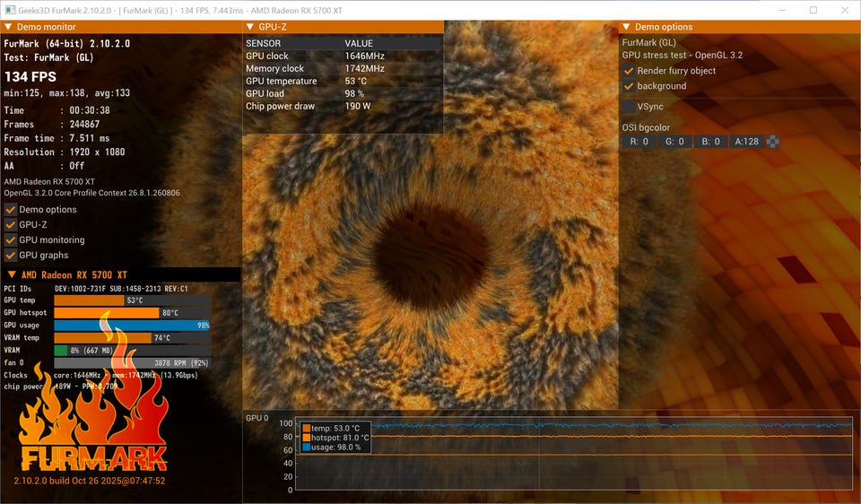Click the hotspot: 81.0 °C legend entry
861x504 pixels.
tap(335, 438)
